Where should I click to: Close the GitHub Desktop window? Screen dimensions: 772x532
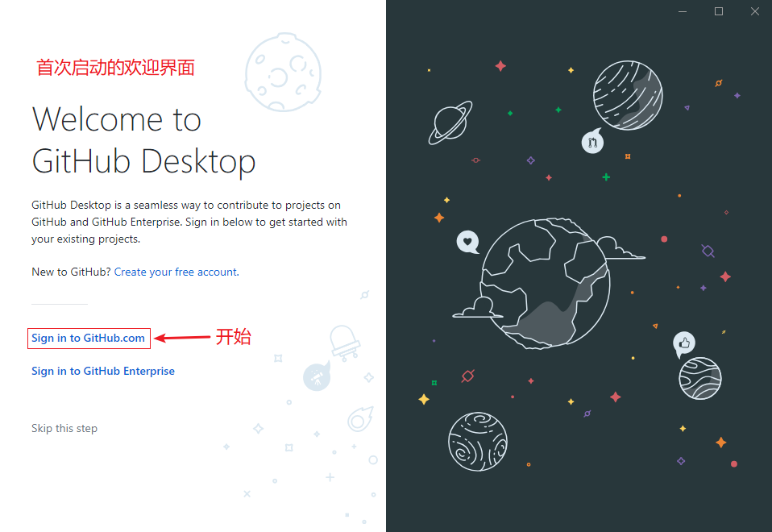755,11
